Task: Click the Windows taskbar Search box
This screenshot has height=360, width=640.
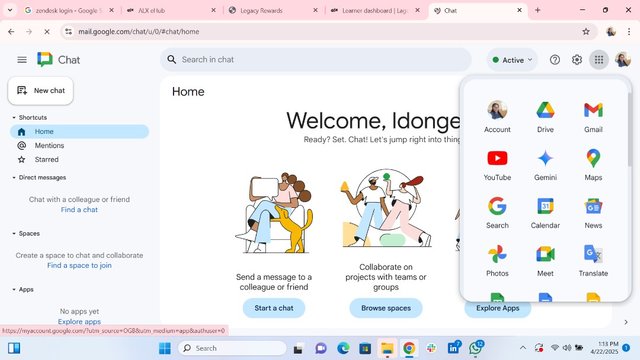Action: click(x=232, y=348)
